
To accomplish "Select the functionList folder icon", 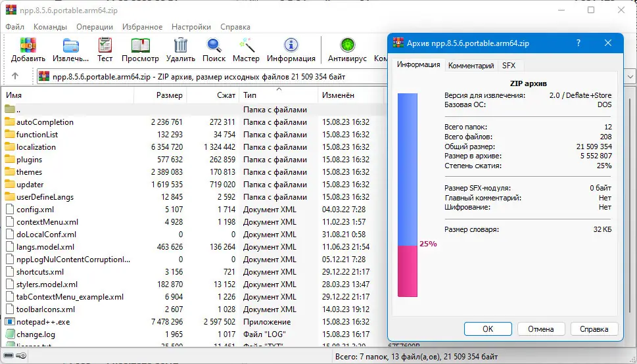I will point(10,135).
